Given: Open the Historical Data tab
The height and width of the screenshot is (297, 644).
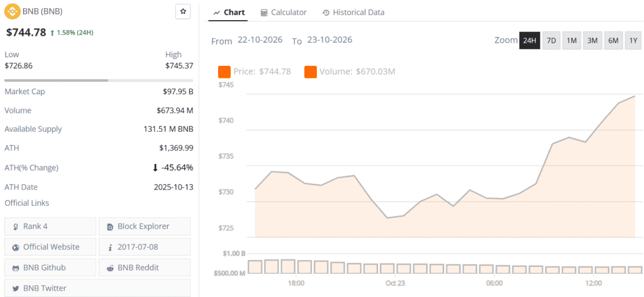Looking at the screenshot, I should 353,13.
